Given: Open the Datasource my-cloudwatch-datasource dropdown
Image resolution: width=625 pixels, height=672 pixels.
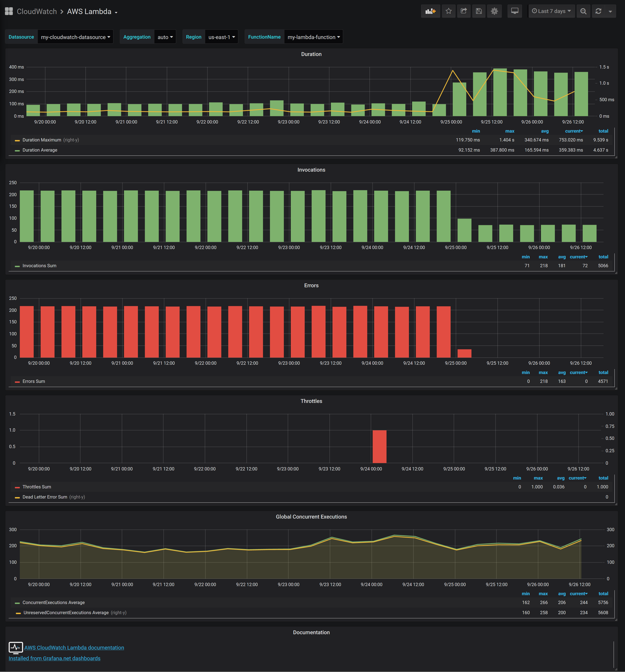Looking at the screenshot, I should (75, 37).
